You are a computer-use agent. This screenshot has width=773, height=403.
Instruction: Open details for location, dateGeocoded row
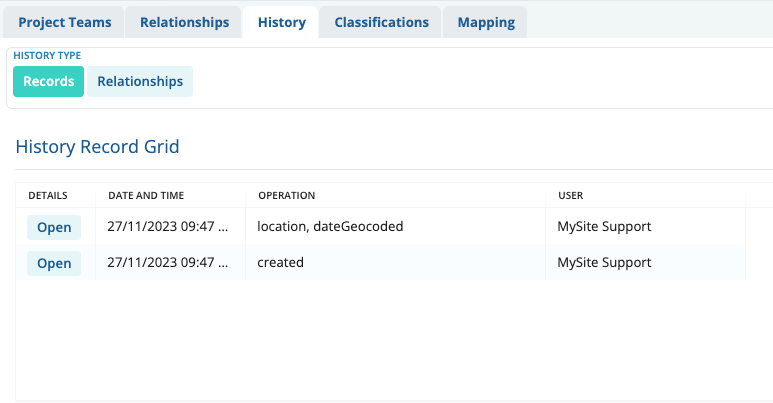pyautogui.click(x=54, y=227)
